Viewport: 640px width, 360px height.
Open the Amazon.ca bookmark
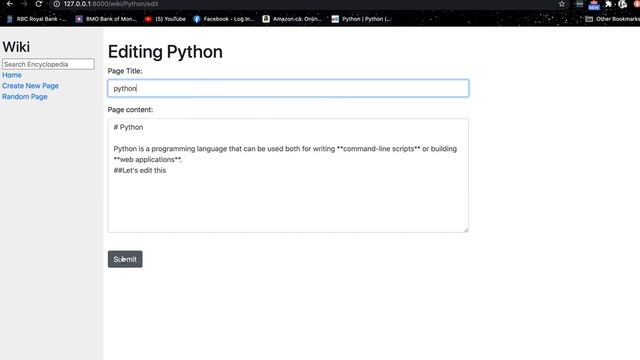[292, 19]
